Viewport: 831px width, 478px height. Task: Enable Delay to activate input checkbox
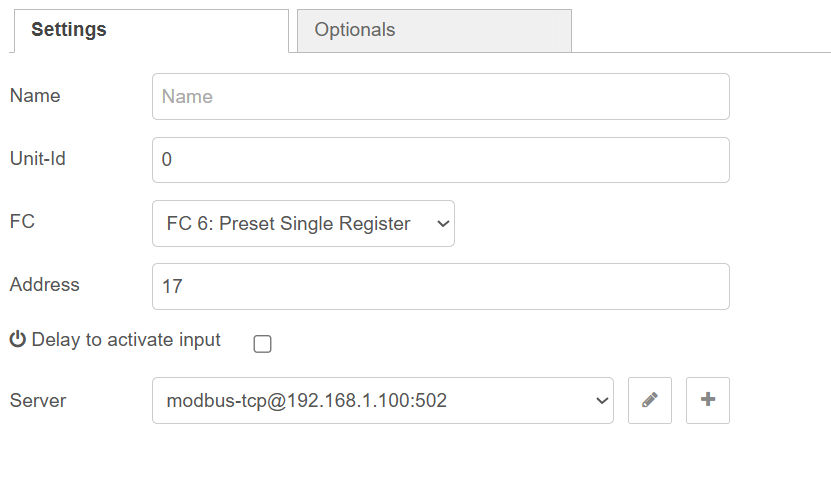[262, 344]
